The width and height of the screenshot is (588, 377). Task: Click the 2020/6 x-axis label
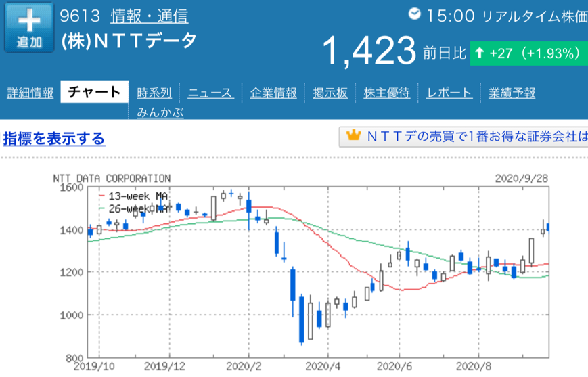point(394,366)
